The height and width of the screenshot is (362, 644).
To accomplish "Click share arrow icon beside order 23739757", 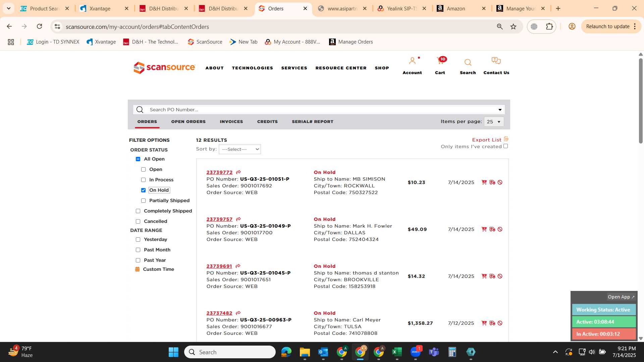I will coord(238,219).
